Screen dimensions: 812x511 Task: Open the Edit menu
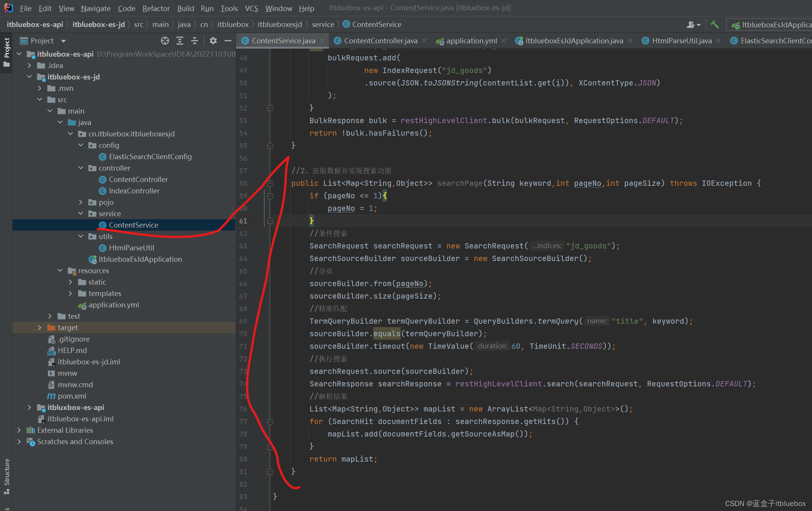click(x=45, y=8)
